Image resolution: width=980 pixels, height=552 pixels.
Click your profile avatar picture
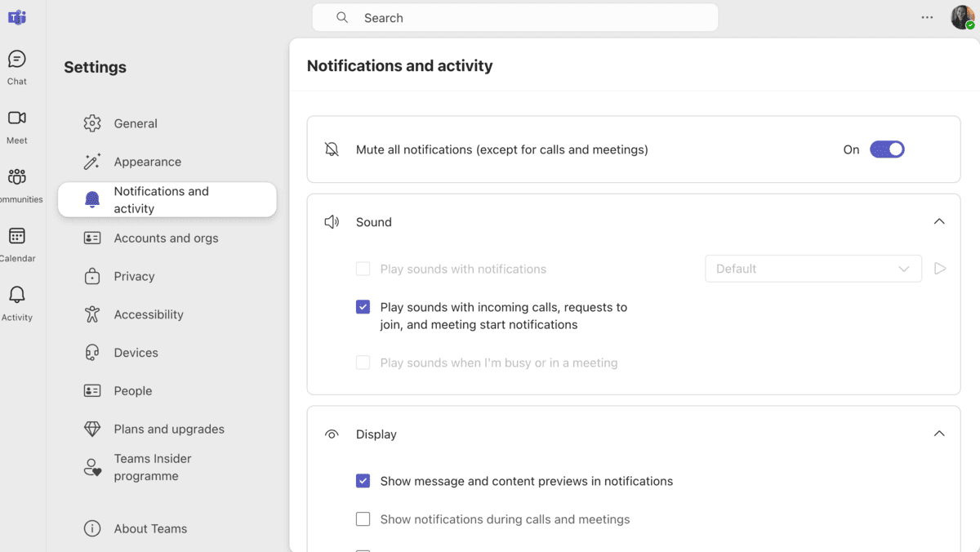click(x=961, y=16)
